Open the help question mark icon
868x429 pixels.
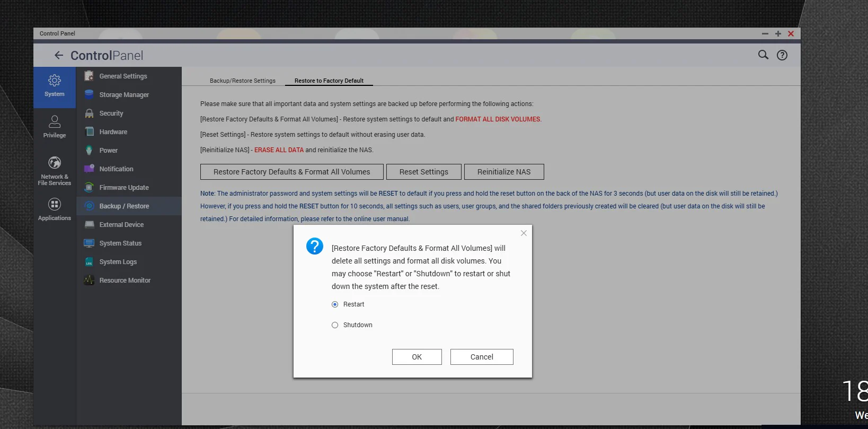coord(782,55)
